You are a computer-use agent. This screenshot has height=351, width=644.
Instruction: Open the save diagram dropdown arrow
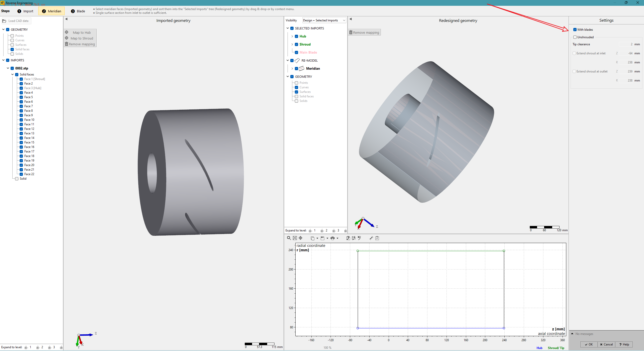tap(327, 238)
